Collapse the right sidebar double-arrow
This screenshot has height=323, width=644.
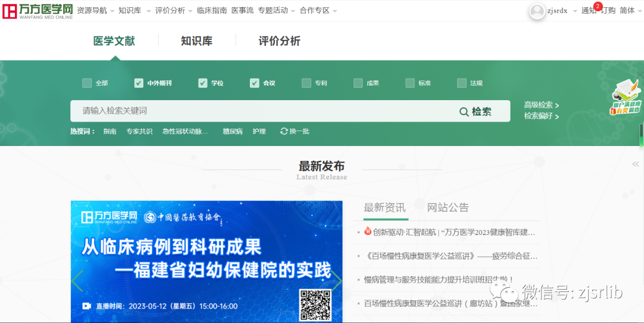tap(636, 164)
